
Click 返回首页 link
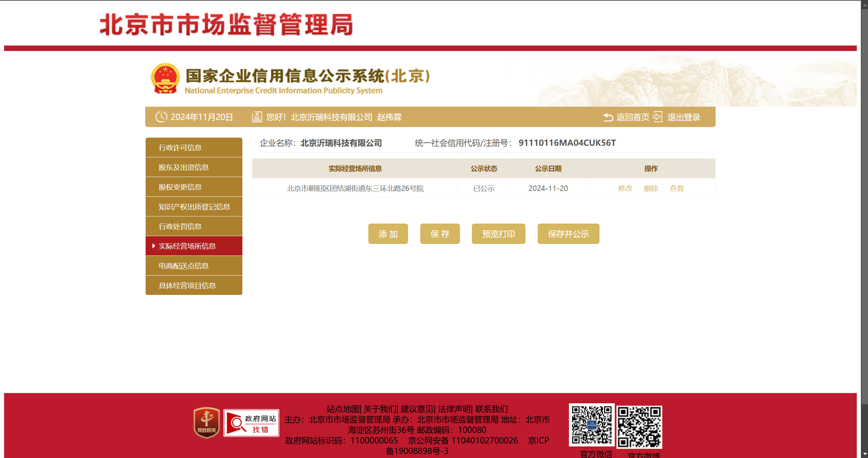pyautogui.click(x=633, y=117)
